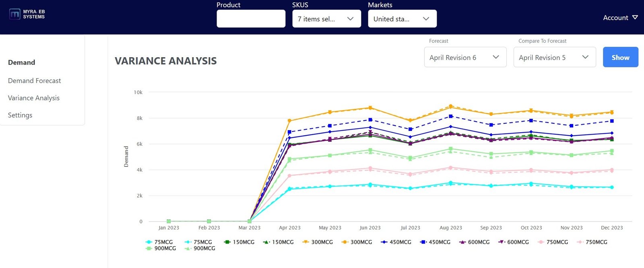Click the 'Demand' y-axis title

(x=126, y=157)
